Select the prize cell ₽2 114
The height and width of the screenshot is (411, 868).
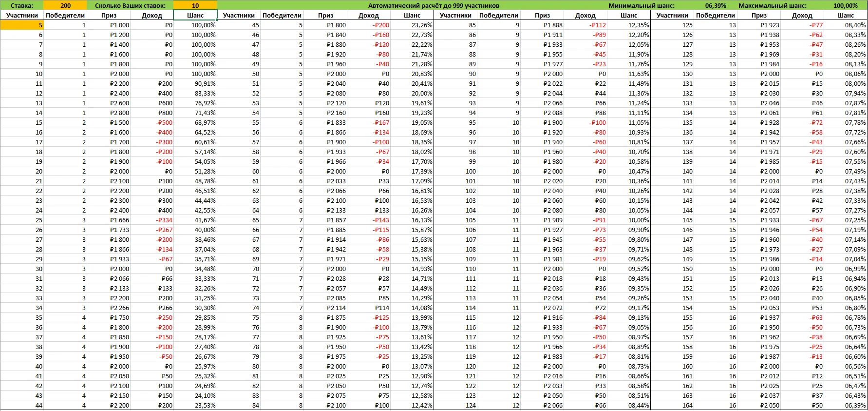coord(325,308)
